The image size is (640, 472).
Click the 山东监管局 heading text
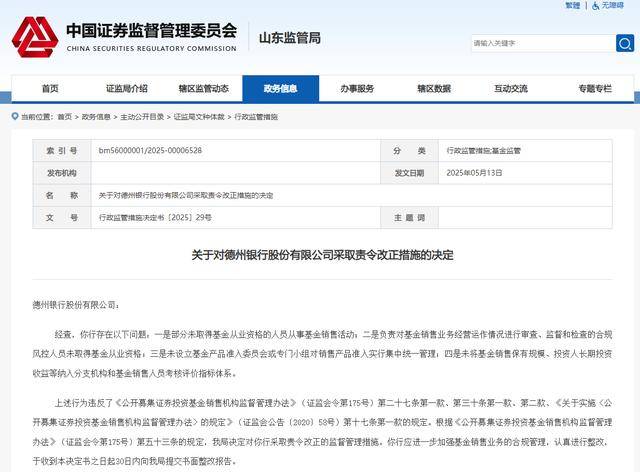pos(290,38)
